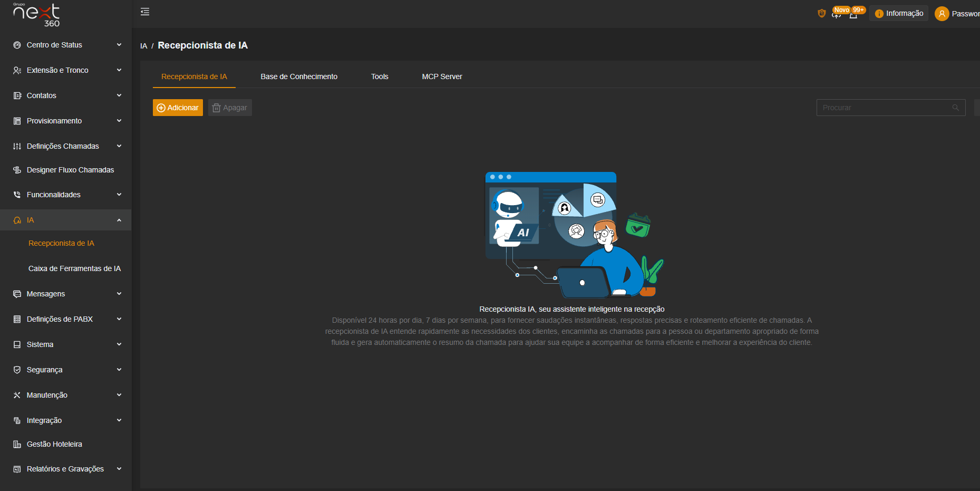This screenshot has width=980, height=491.
Task: Click the Contatos address book icon
Action: 17,95
